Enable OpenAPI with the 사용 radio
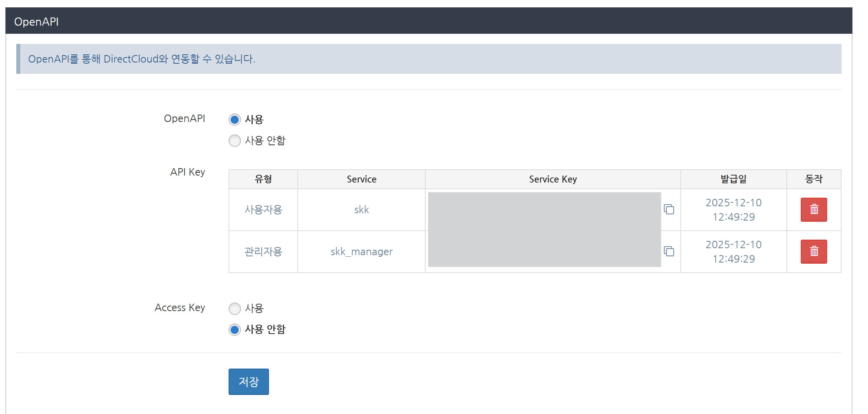 coord(235,120)
